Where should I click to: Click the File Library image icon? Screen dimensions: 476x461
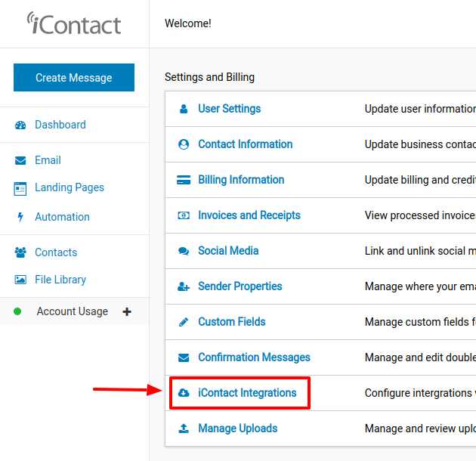20,280
